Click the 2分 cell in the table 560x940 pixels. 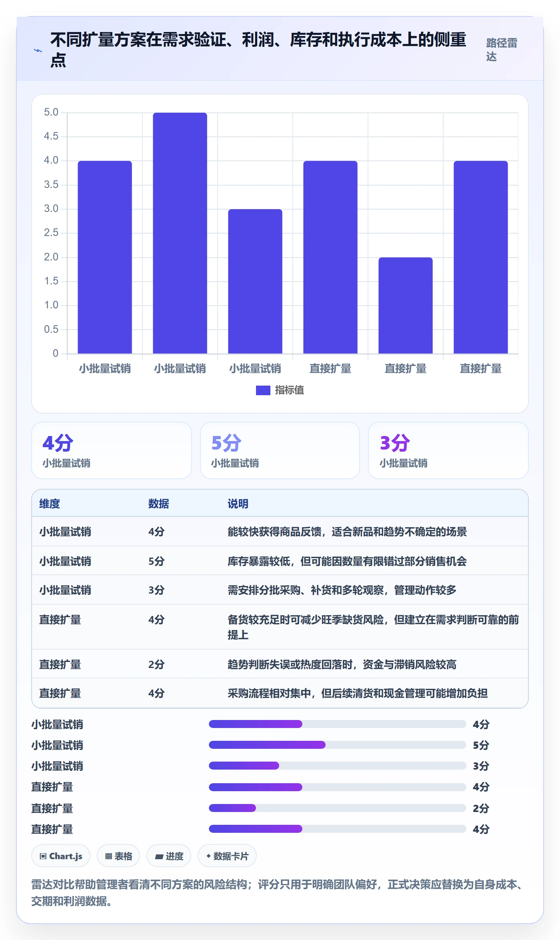tap(156, 664)
